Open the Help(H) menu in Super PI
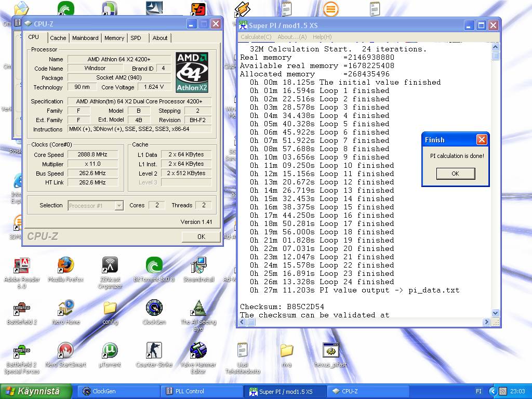The height and width of the screenshot is (399, 532). (x=322, y=37)
